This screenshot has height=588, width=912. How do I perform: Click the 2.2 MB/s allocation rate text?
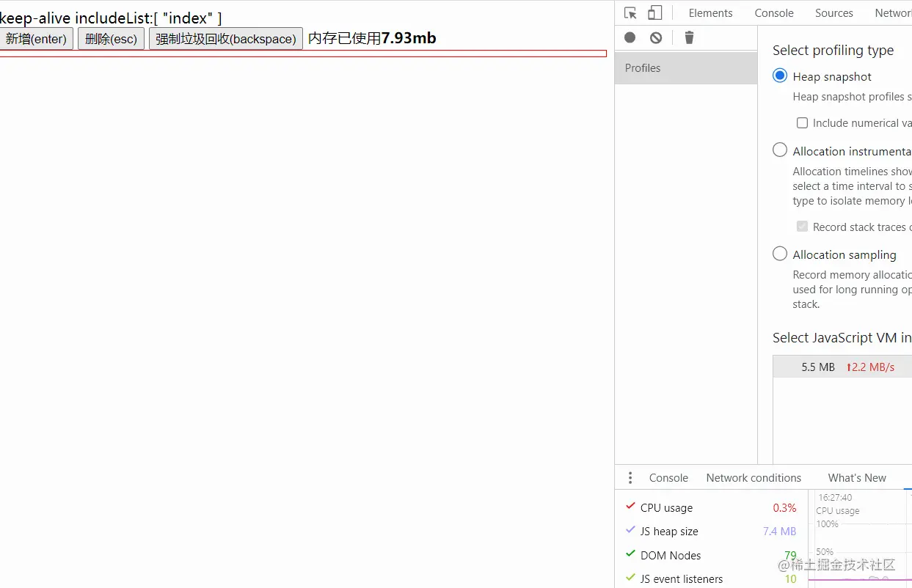click(870, 367)
